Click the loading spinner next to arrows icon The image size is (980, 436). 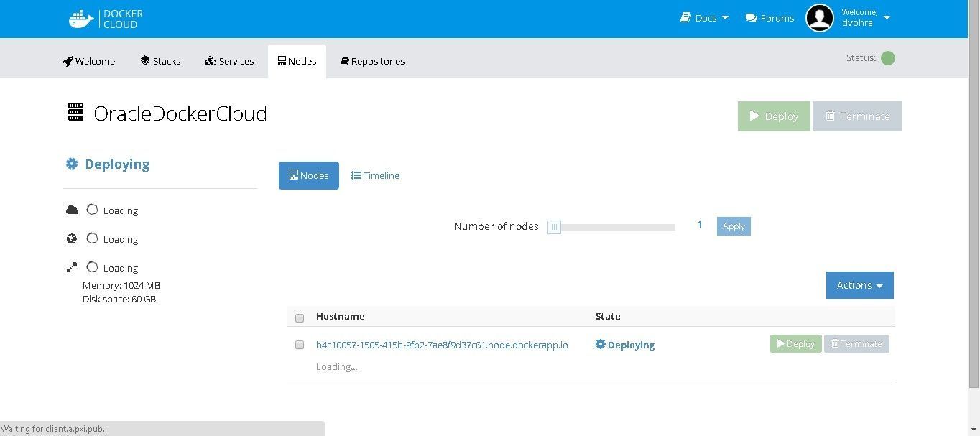[x=92, y=267]
